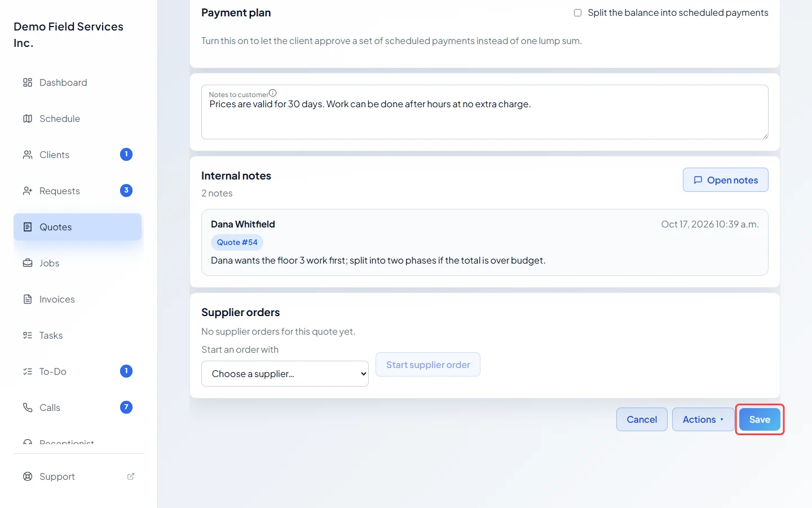This screenshot has height=508, width=812.
Task: Expand the Choose a supplier dropdown
Action: pos(285,374)
